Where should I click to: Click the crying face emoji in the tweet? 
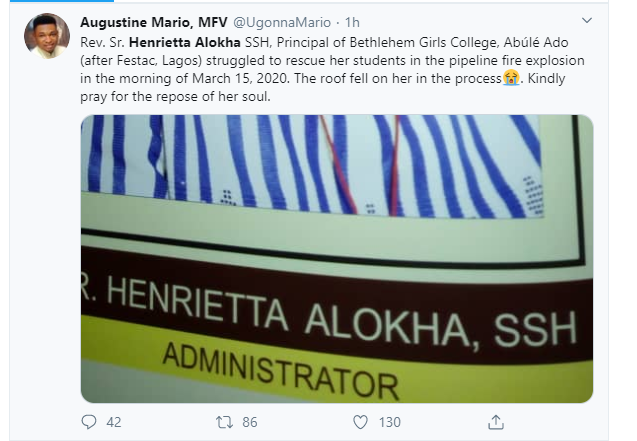click(512, 79)
